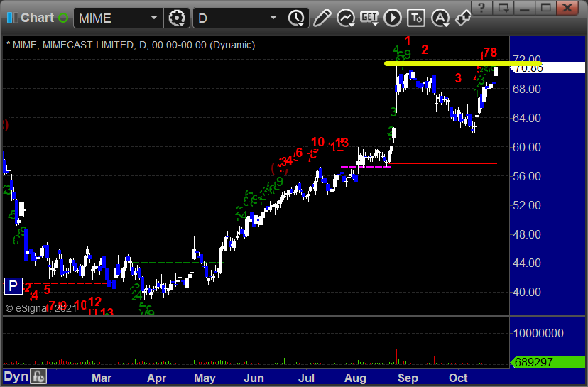
Task: Open the GET studies dropdown
Action: click(369, 18)
